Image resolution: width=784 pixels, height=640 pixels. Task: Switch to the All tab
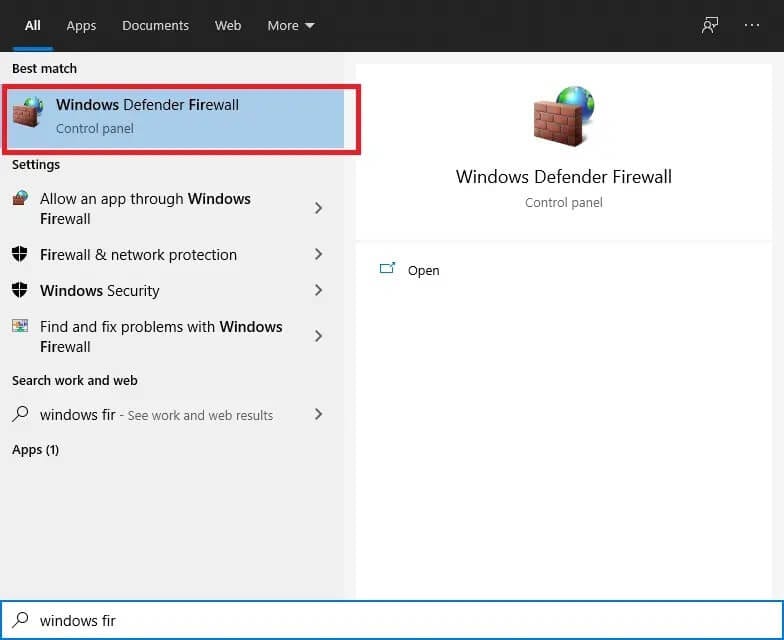coord(32,26)
